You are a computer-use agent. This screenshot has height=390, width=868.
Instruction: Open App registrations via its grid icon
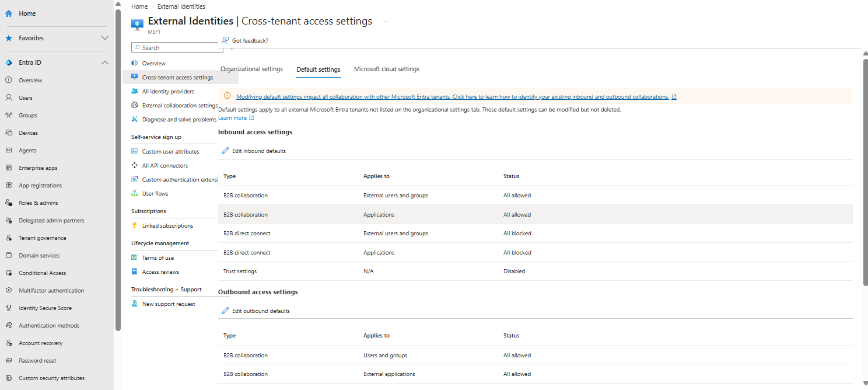click(9, 185)
